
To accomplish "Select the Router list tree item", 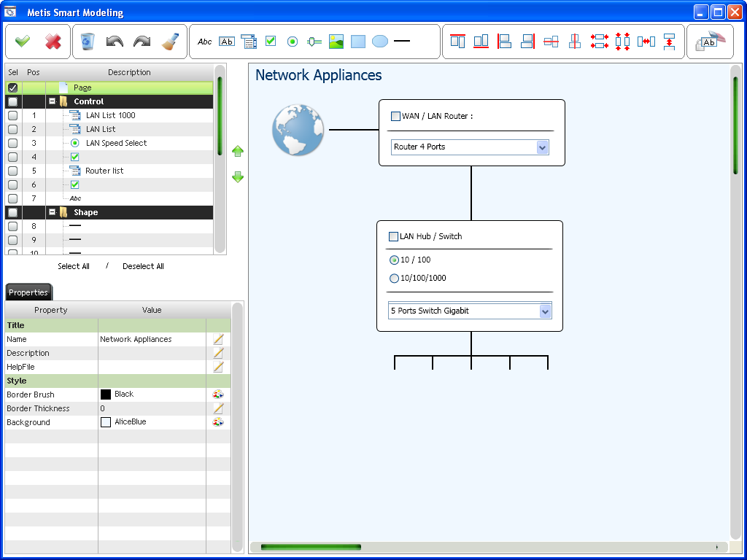I will click(104, 171).
